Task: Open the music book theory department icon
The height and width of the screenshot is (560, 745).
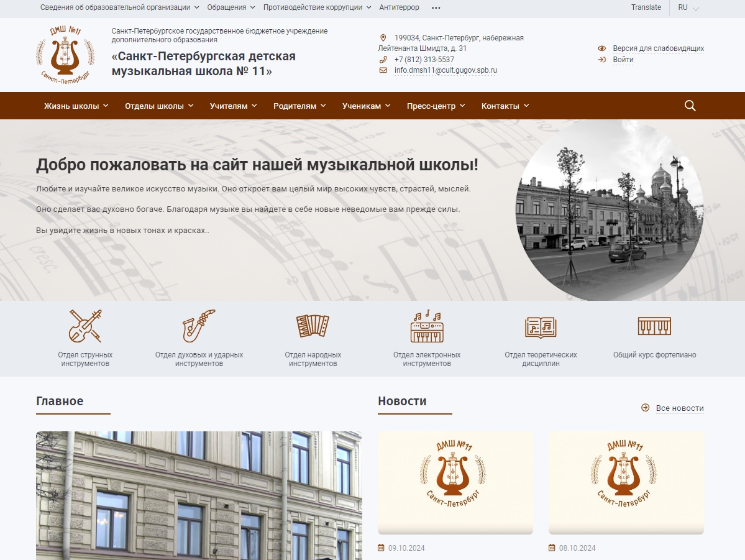Action: 541,326
